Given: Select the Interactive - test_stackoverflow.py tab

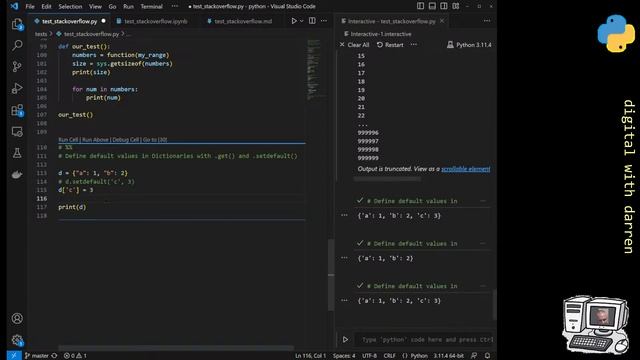Looking at the screenshot, I should (391, 21).
